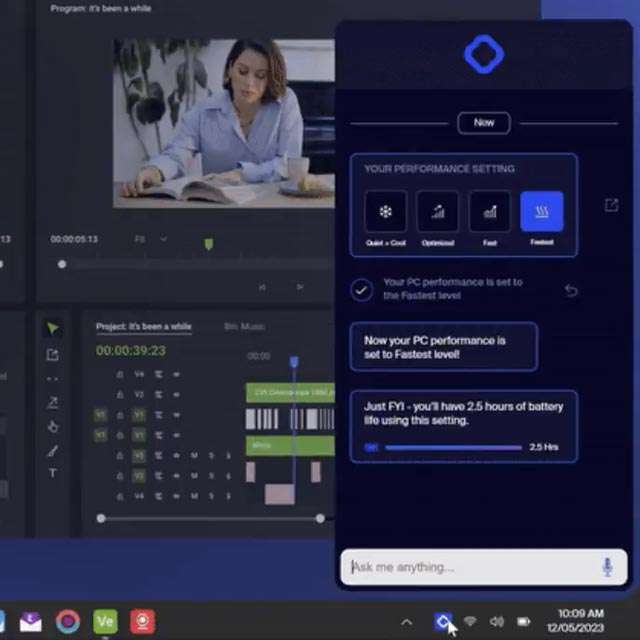Open the purple Mail app in taskbar

[x=30, y=622]
